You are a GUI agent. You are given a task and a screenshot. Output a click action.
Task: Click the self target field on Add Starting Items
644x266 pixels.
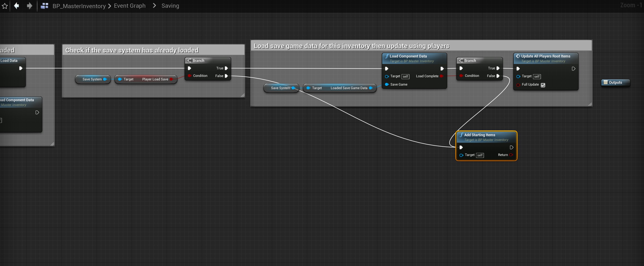pos(480,155)
